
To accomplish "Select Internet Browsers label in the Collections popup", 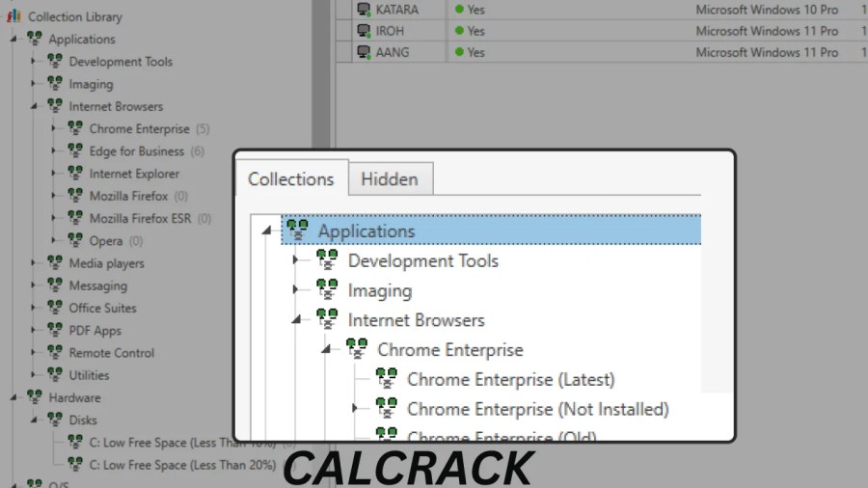I will click(417, 320).
